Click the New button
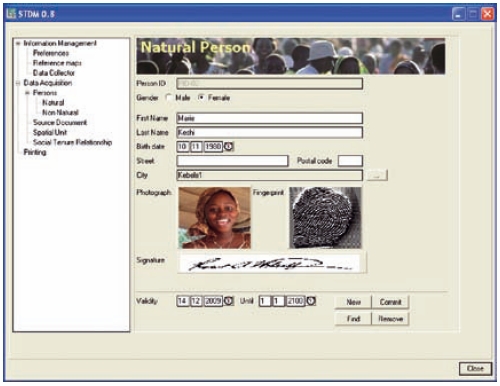500x386 pixels. point(353,302)
